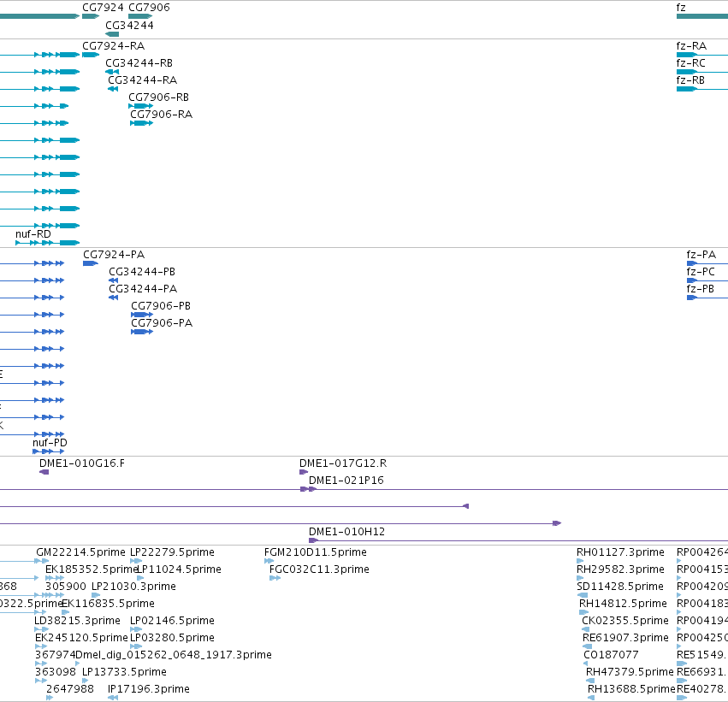Click the glyph under the CG7906-RB label
728x702 pixels.
pos(140,106)
